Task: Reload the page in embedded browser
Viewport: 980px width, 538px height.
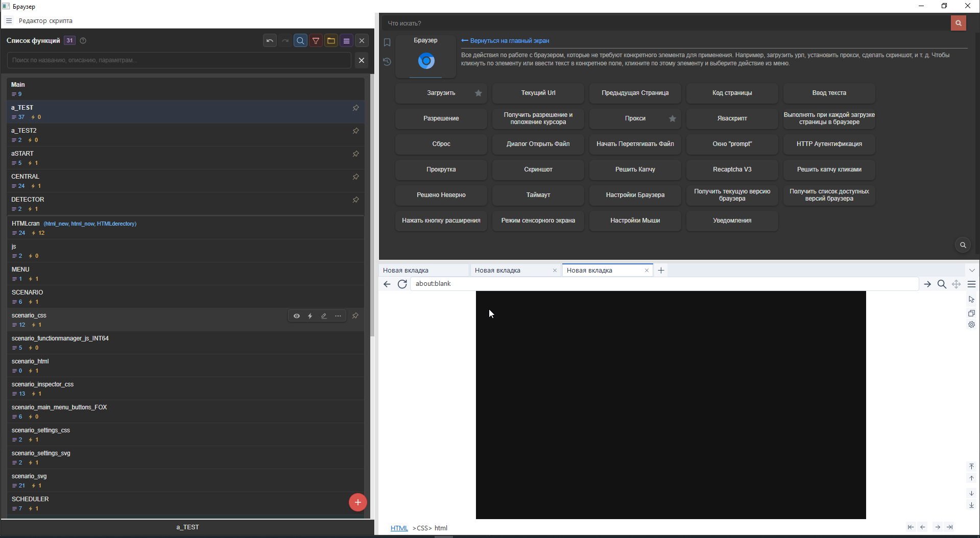Action: click(402, 284)
